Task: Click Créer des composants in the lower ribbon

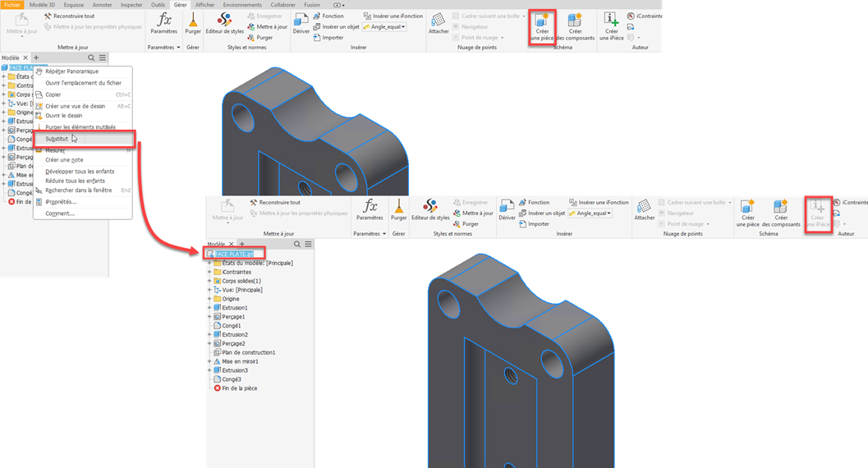Action: pos(780,213)
